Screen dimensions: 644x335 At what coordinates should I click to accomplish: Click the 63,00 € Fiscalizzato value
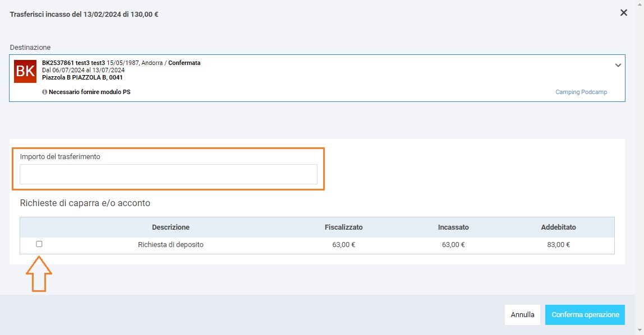pyautogui.click(x=343, y=245)
